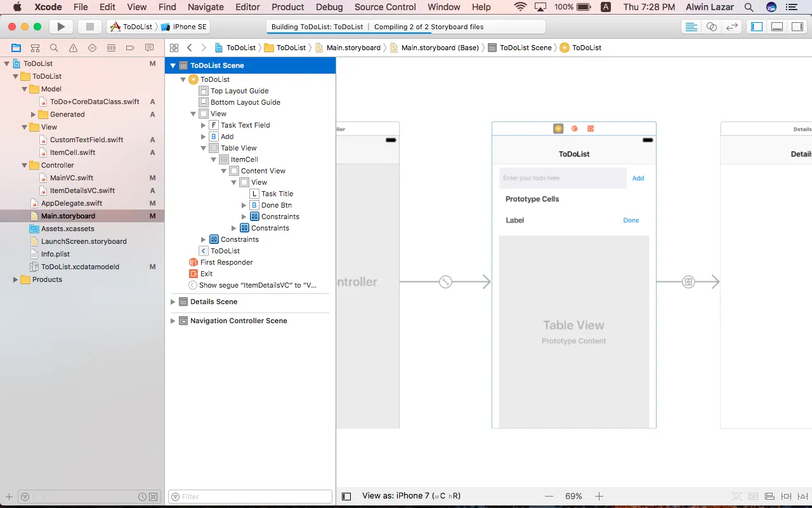Open the Debug menu
812x508 pixels.
click(x=329, y=7)
